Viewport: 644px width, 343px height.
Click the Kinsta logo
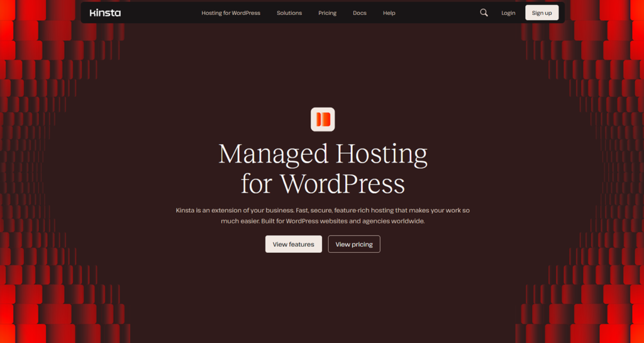pos(105,13)
